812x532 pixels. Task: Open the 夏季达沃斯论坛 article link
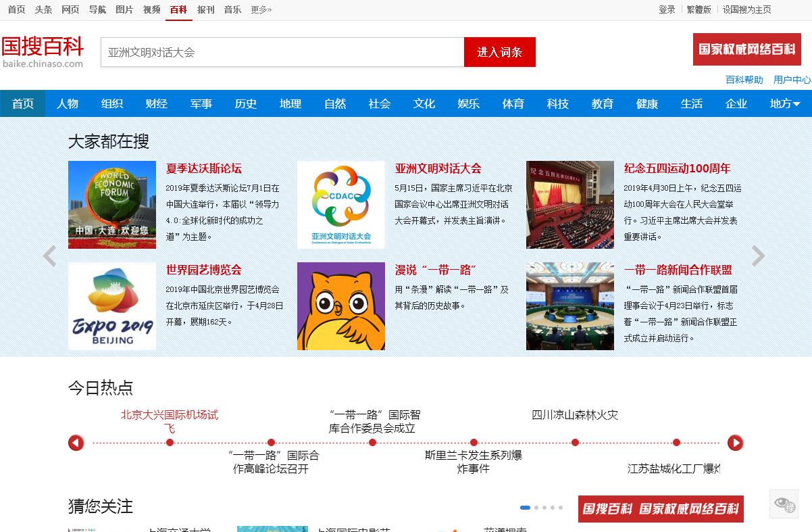pyautogui.click(x=203, y=168)
